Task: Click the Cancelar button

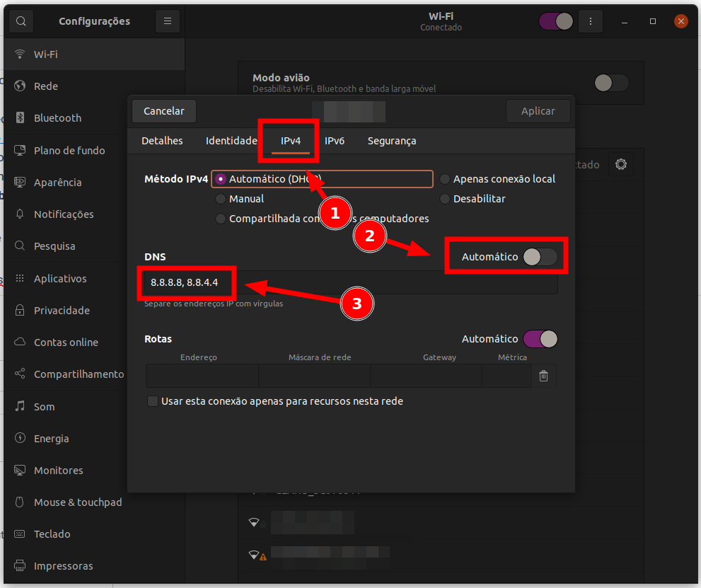Action: [x=164, y=111]
